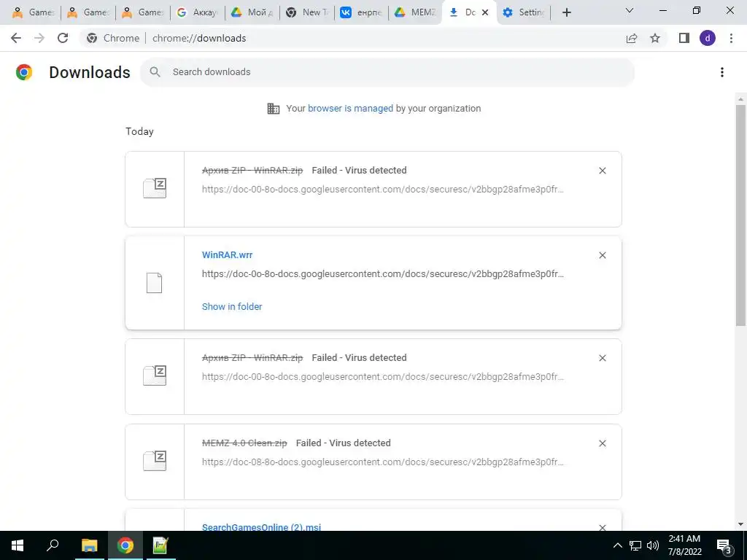Image resolution: width=747 pixels, height=560 pixels.
Task: Click the search magnifier in Search downloads
Action: coord(155,72)
